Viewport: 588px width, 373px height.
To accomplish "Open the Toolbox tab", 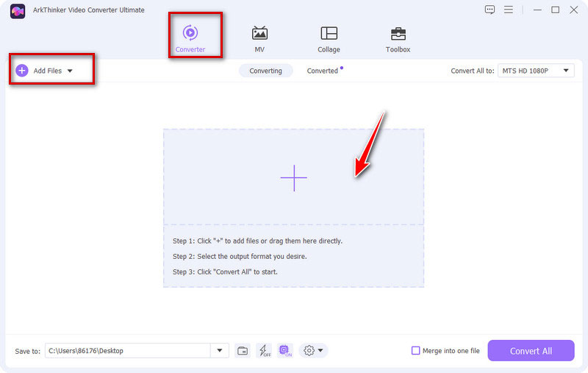I will tap(398, 39).
